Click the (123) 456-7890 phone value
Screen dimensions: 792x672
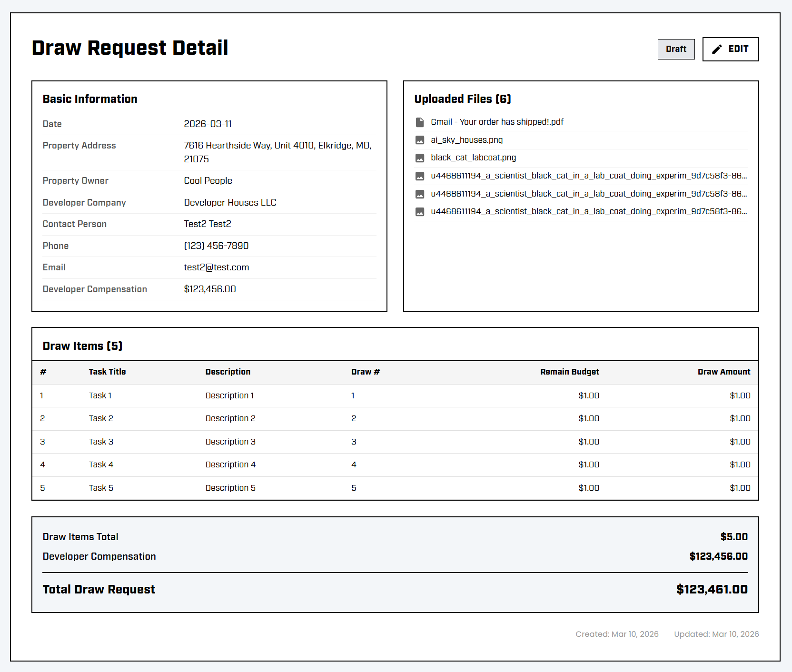point(216,246)
